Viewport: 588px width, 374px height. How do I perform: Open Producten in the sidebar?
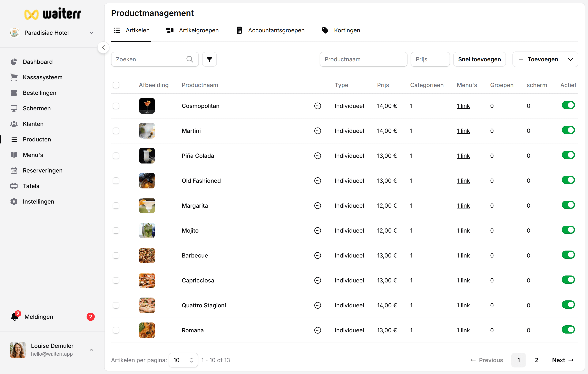coord(37,139)
